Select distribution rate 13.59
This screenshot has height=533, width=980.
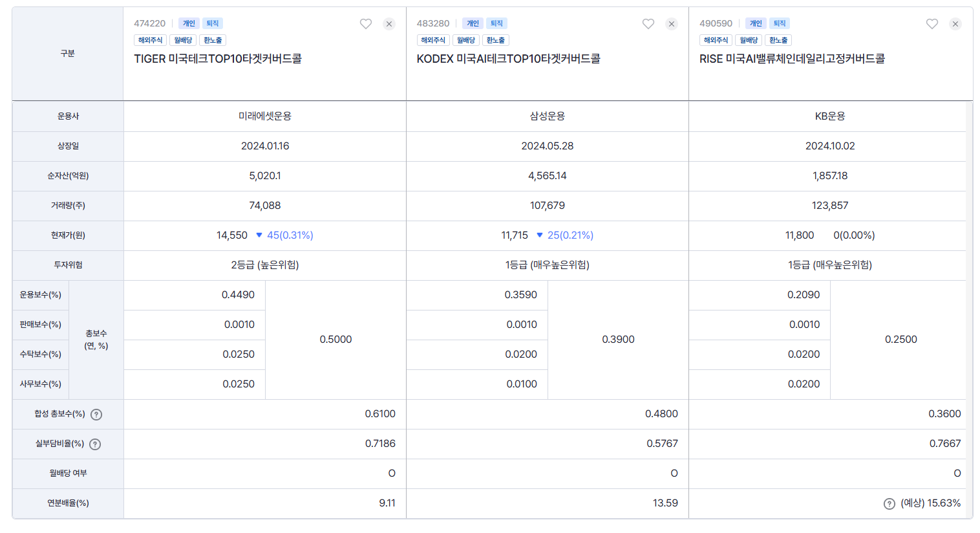pos(665,503)
